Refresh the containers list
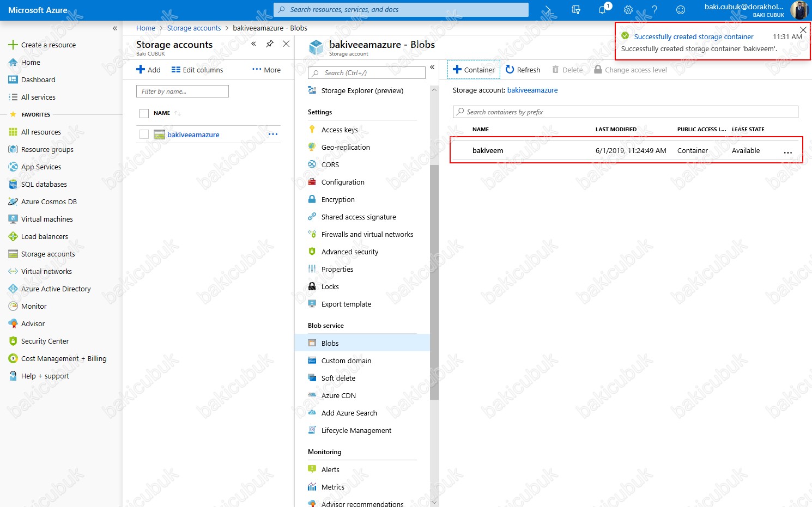This screenshot has height=507, width=812. pyautogui.click(x=523, y=70)
